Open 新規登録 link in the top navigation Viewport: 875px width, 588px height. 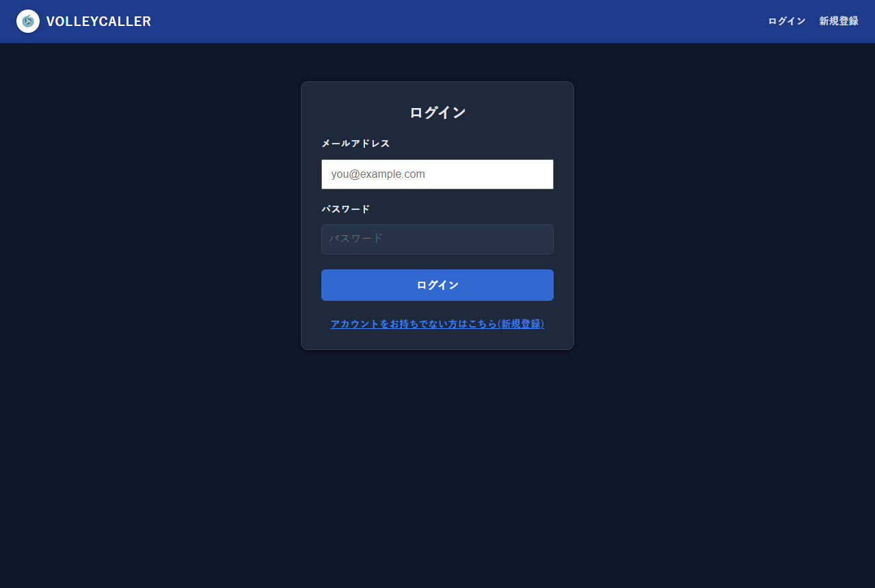coord(839,21)
